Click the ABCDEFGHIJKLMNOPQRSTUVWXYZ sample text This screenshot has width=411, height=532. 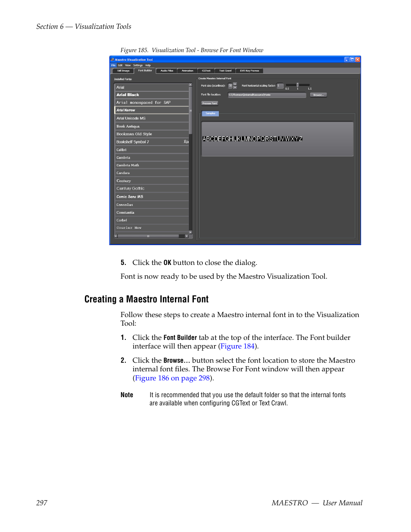(x=252, y=139)
